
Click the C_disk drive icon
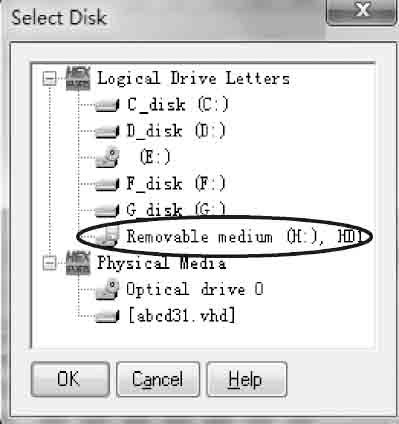107,105
